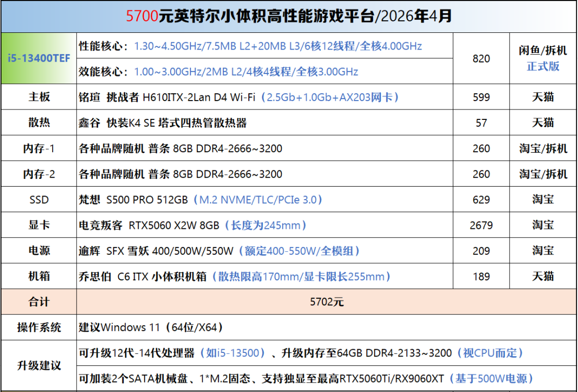Select the 操作系统 row label
Screen dimensions: 578x392
(x=39, y=327)
